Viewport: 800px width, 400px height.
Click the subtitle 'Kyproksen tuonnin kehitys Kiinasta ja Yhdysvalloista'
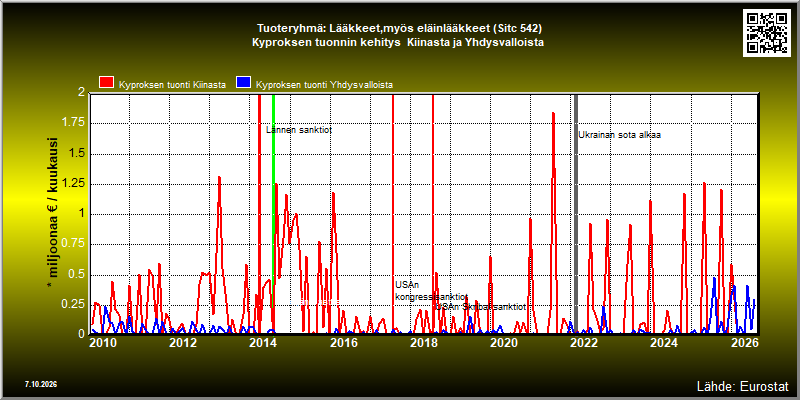pos(398,43)
